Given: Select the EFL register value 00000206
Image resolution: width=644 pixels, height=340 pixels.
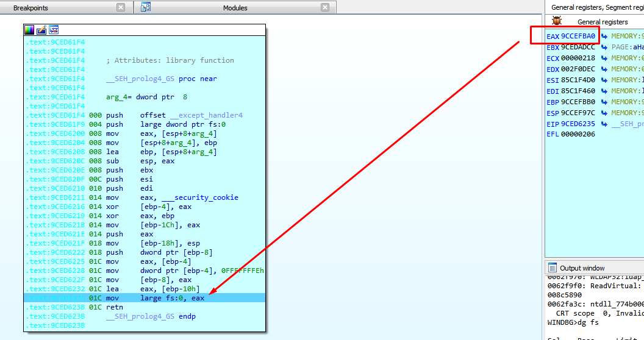Looking at the screenshot, I should pyautogui.click(x=578, y=135).
